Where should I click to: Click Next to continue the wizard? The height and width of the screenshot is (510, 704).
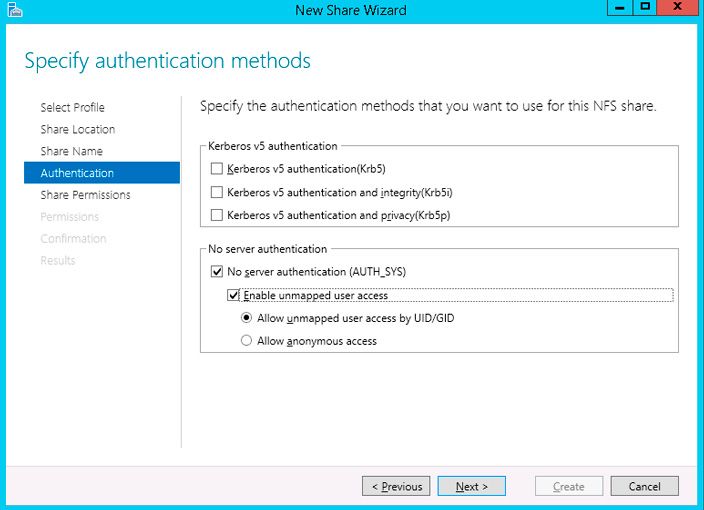(x=471, y=486)
